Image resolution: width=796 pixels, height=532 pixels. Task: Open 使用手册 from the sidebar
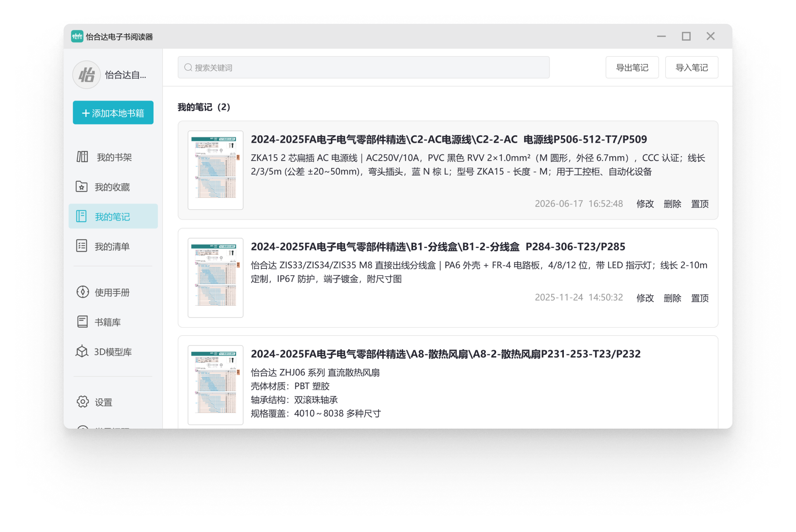113,292
